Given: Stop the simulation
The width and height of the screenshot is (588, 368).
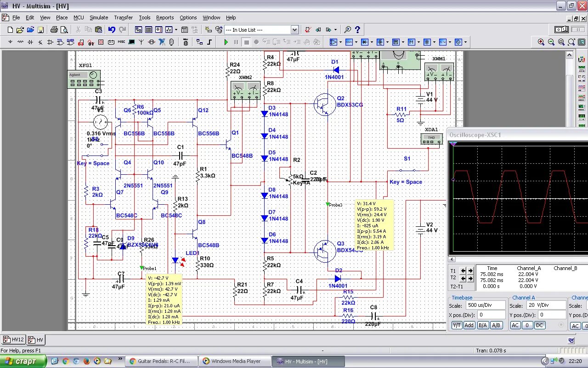Looking at the screenshot, I should 246,42.
